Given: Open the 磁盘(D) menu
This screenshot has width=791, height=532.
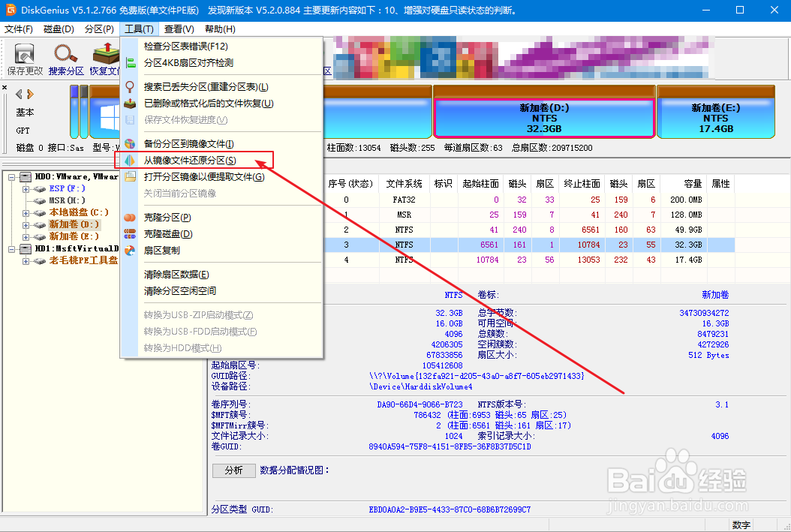Looking at the screenshot, I should click(59, 29).
